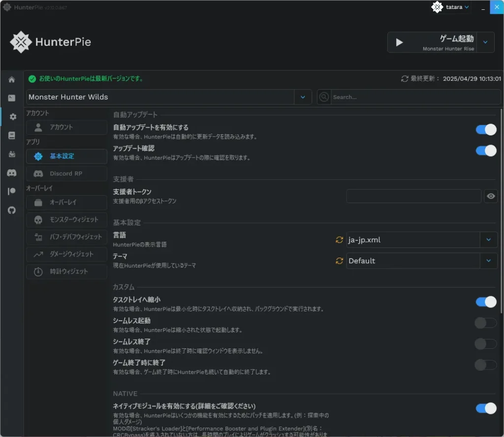Click the Search settings input field

point(415,97)
